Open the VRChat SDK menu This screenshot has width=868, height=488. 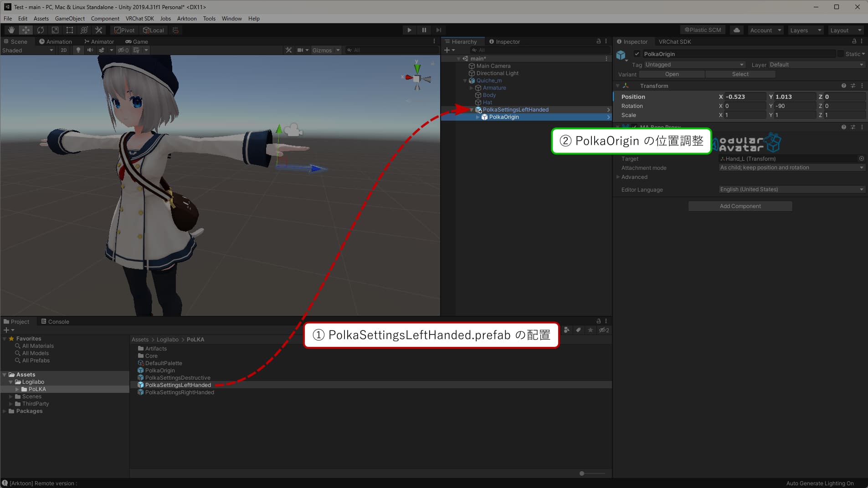(x=139, y=19)
